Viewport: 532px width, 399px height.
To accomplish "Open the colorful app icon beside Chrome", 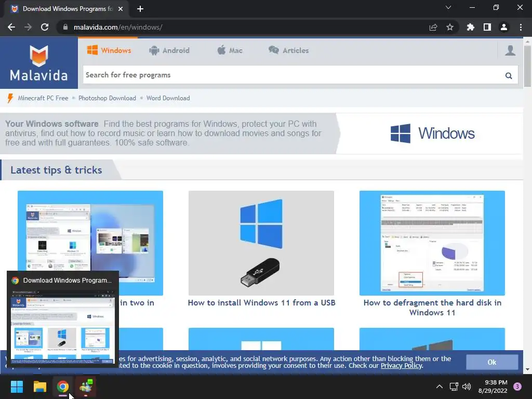I will (x=86, y=387).
